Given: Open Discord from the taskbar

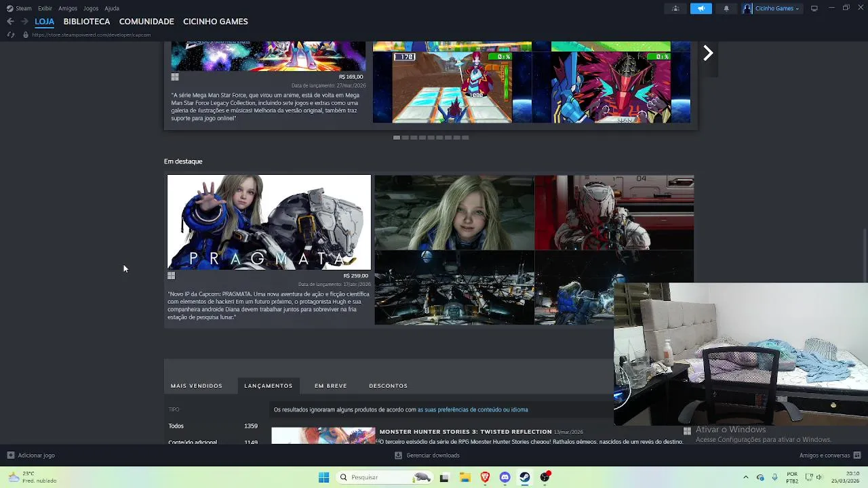Looking at the screenshot, I should pos(505,477).
